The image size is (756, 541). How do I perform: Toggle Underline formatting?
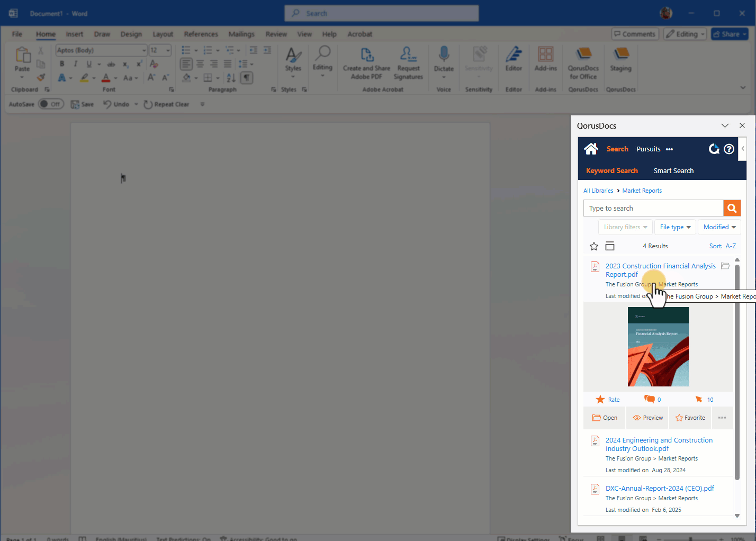click(x=89, y=64)
